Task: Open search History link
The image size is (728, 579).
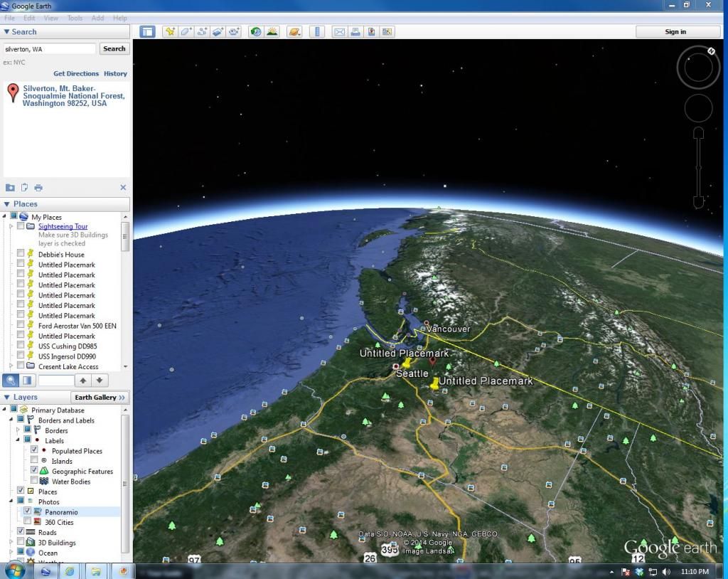Action: pos(115,73)
